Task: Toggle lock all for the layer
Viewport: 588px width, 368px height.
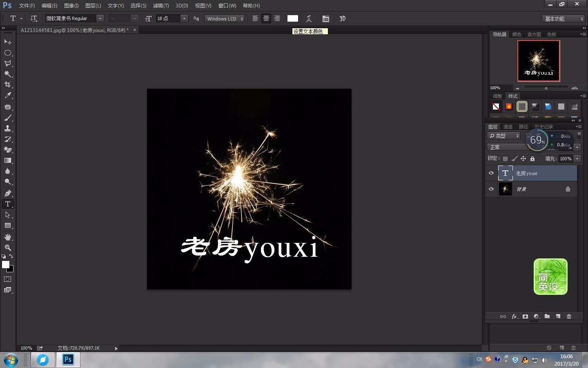Action: (532, 159)
